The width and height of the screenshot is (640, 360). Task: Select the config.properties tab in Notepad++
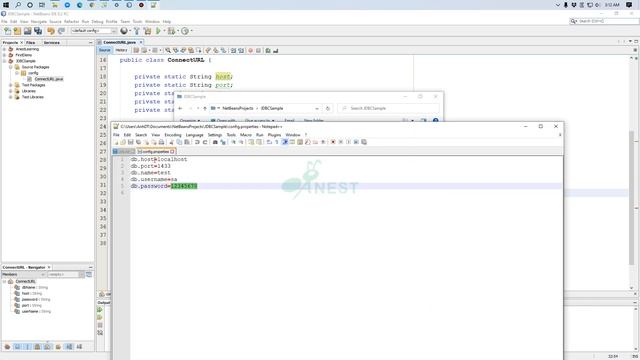(x=156, y=151)
